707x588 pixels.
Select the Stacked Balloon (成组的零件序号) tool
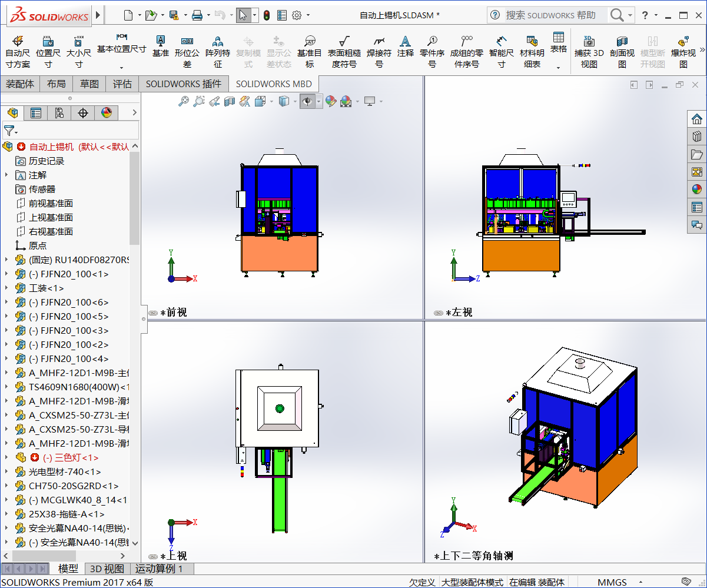467,52
